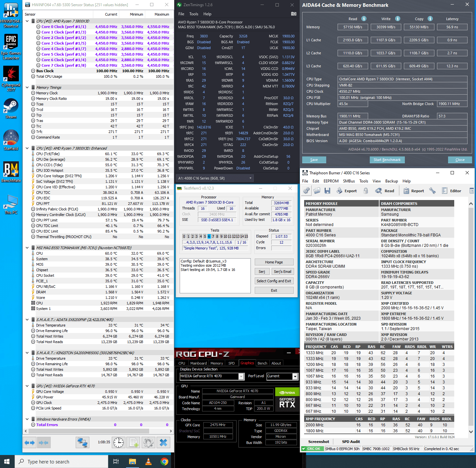
Task: Switch to Bench tab in ROG CPU-Z
Action: 262,363
